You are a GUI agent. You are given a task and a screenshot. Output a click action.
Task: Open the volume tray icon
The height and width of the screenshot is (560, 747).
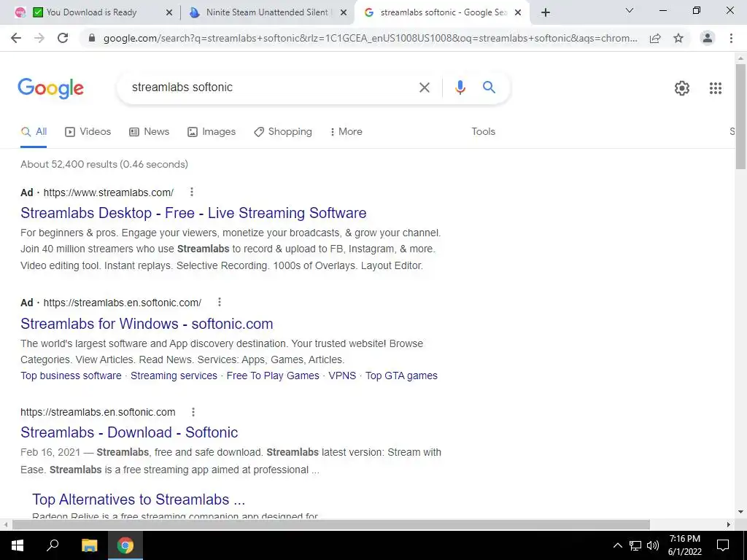pyautogui.click(x=653, y=545)
